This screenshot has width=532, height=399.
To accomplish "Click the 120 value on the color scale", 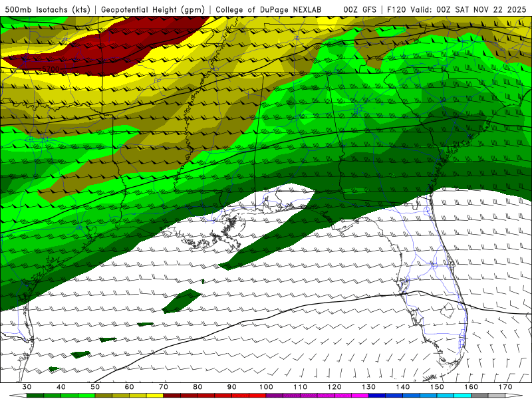I will [x=334, y=387].
